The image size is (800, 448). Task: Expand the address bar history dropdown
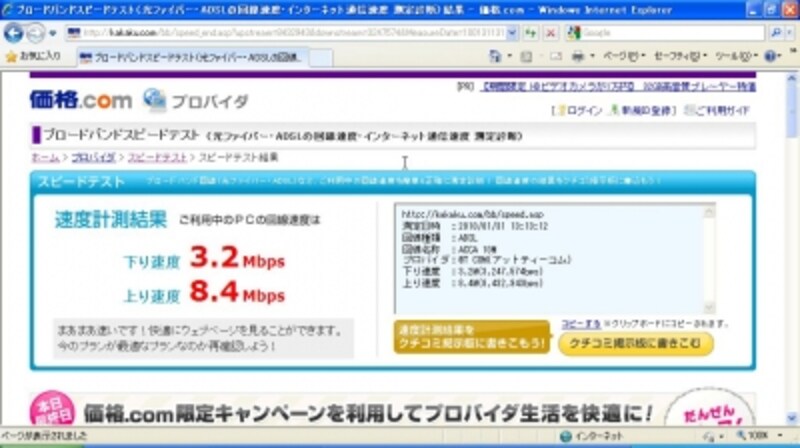(512, 33)
